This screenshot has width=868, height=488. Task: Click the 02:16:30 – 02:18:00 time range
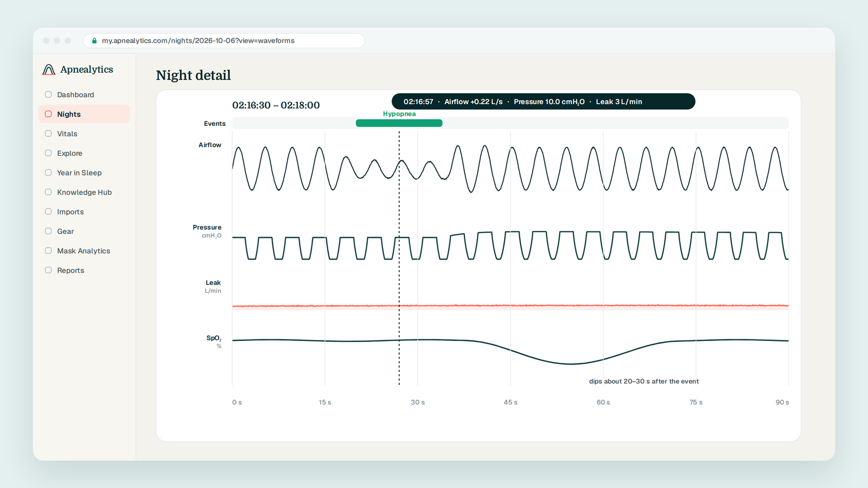pyautogui.click(x=276, y=105)
